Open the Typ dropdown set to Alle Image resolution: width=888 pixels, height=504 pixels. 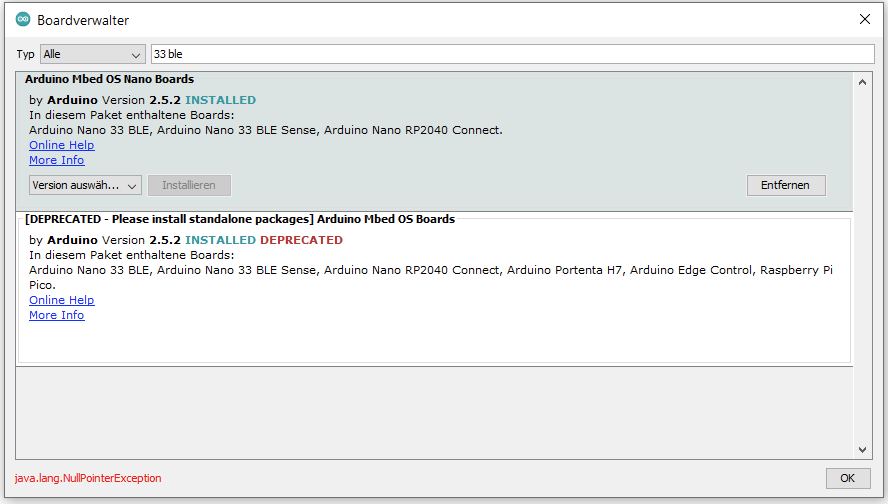92,54
